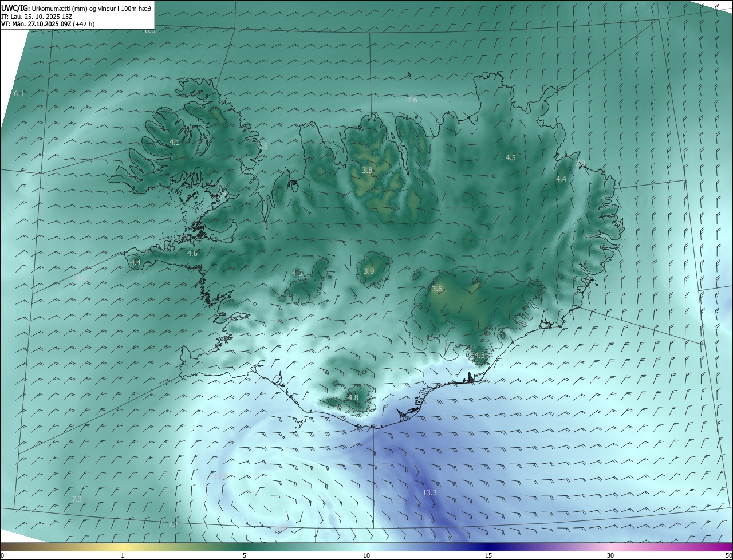This screenshot has width=733, height=560.
Task: Click the colorbar tick label 0
Action: (x=2, y=555)
